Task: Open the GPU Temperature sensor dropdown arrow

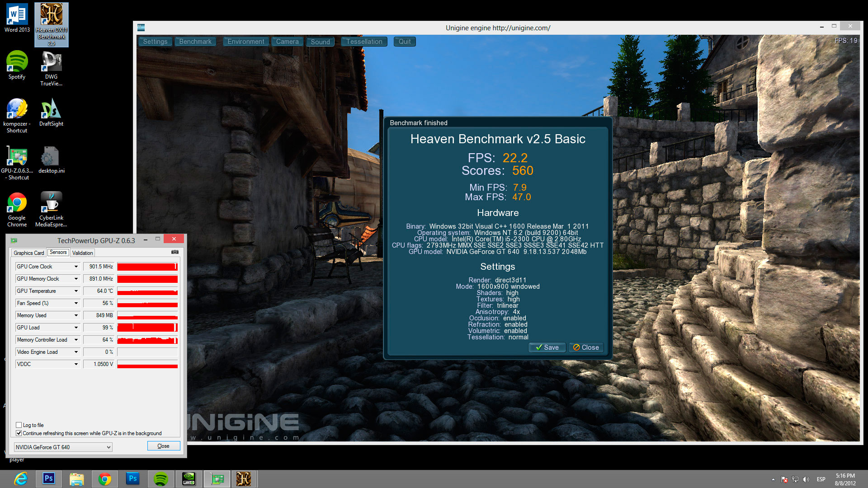Action: [76, 291]
